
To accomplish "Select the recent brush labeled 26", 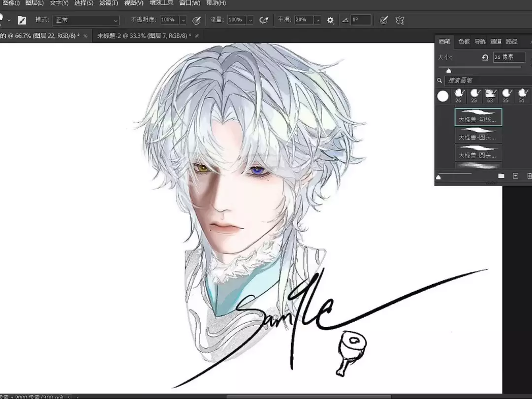I will (x=459, y=96).
